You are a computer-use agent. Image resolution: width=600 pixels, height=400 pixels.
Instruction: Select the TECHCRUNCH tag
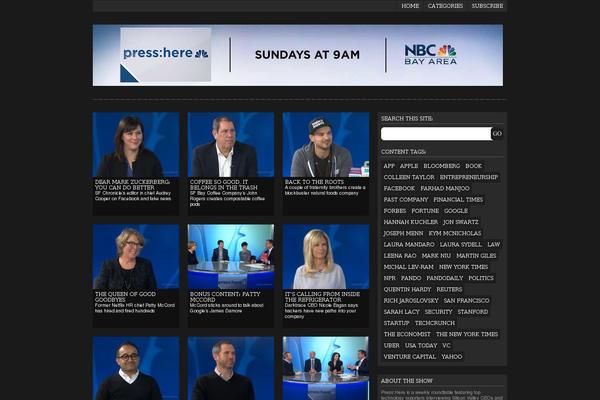435,323
